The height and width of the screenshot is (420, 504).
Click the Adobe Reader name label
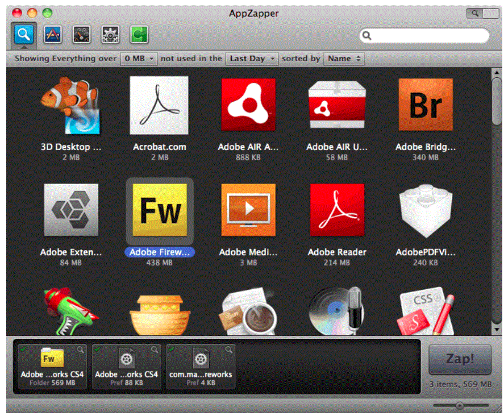click(337, 252)
